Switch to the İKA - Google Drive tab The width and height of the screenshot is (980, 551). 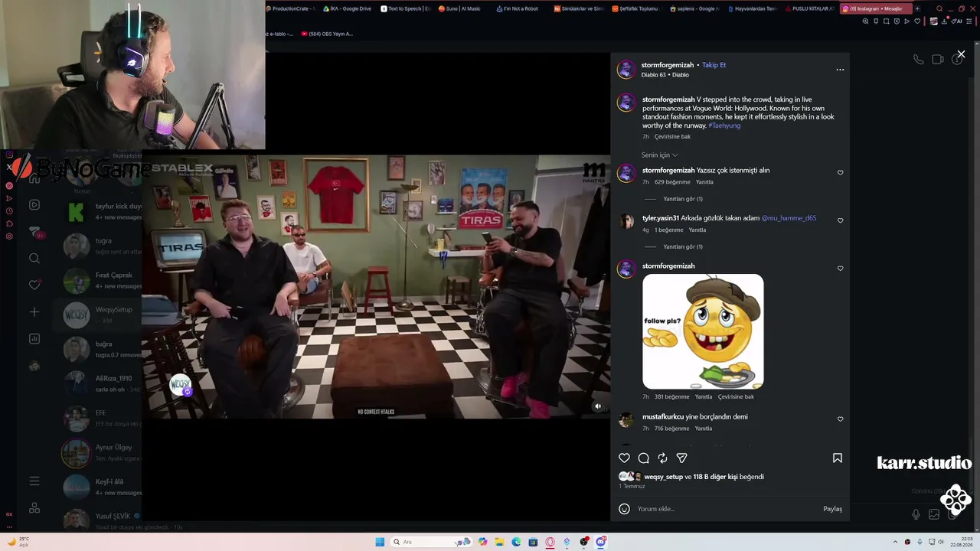click(x=347, y=8)
